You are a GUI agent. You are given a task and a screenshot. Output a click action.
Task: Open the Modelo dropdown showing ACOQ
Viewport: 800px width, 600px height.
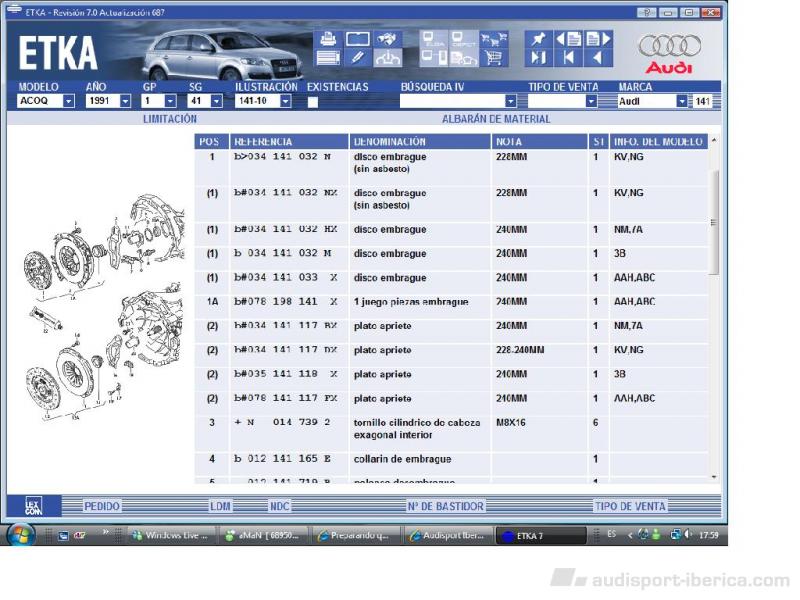[x=68, y=101]
